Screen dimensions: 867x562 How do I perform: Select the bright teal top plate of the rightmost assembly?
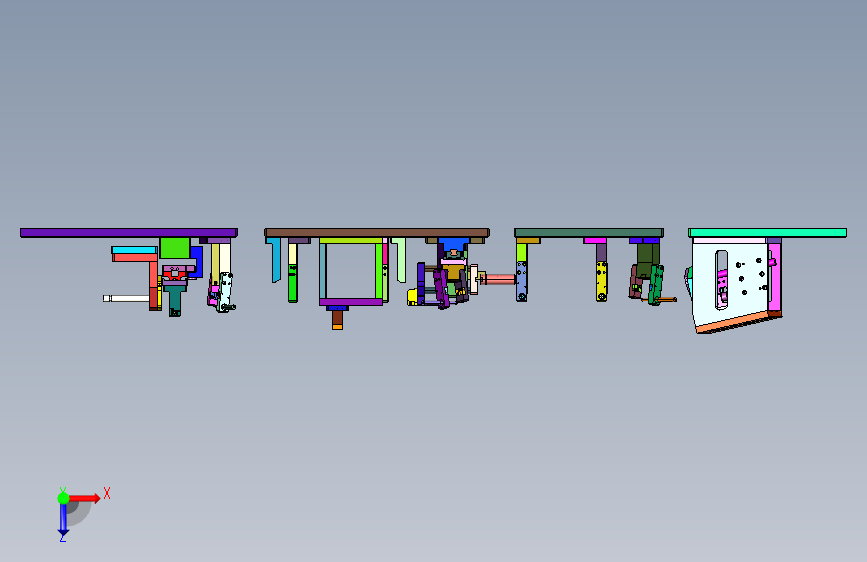tap(767, 233)
